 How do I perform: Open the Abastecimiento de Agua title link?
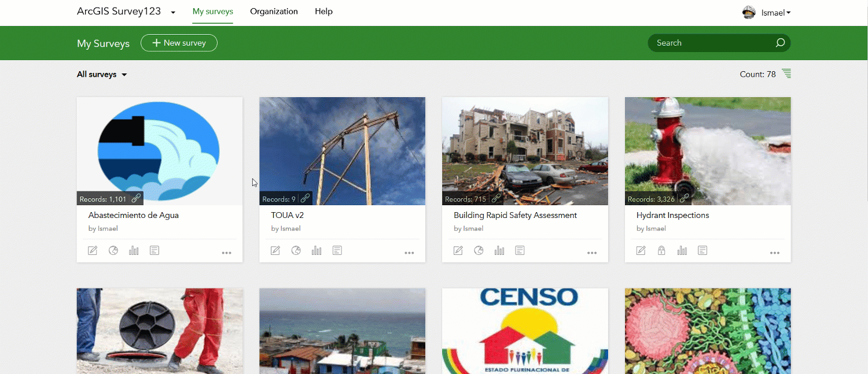[134, 215]
